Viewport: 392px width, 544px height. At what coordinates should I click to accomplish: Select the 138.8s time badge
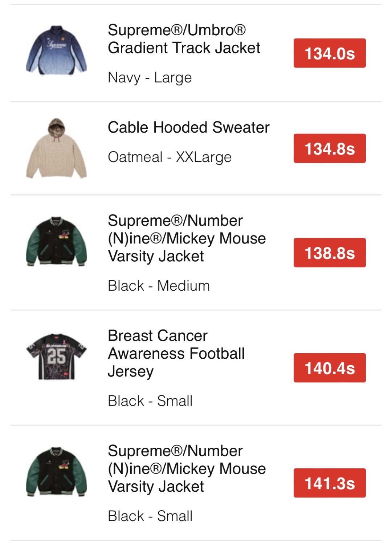(329, 253)
